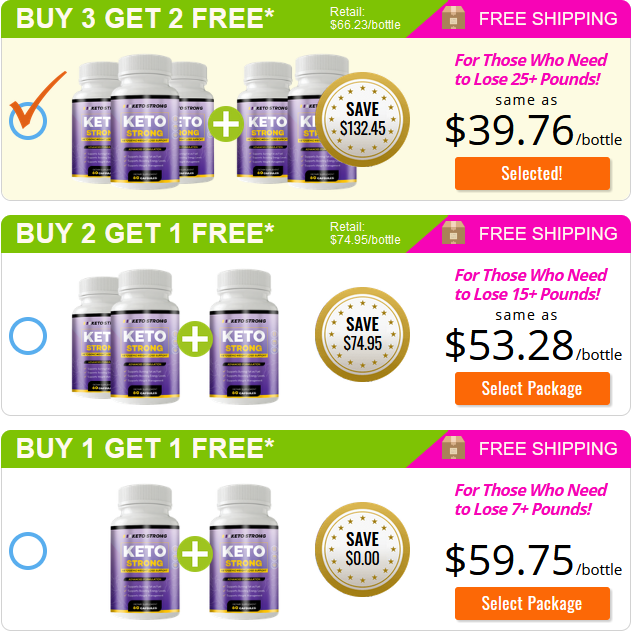Screen dimensions: 633x632
Task: Click the shipping box icon in the middle banner
Action: click(453, 232)
